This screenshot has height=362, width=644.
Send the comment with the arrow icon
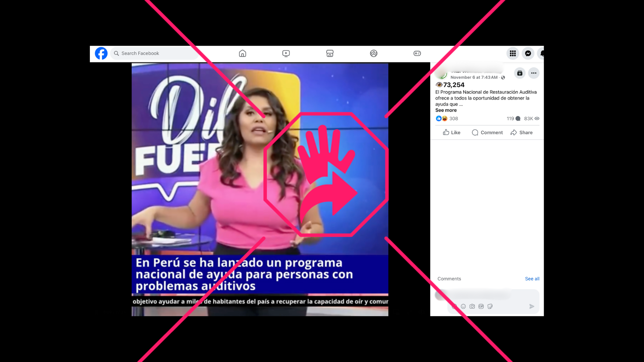(x=532, y=306)
